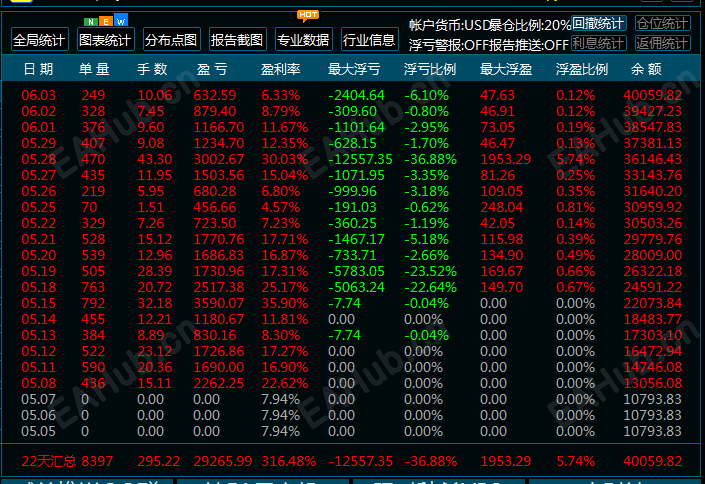Click the 最大浮盈 column header
This screenshot has height=484, width=705.
point(506,69)
